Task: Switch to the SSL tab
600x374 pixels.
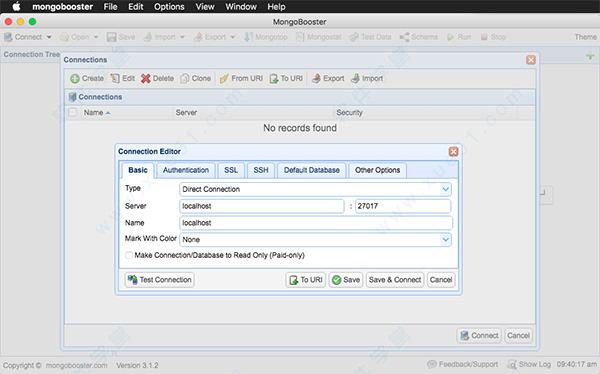Action: pyautogui.click(x=231, y=170)
